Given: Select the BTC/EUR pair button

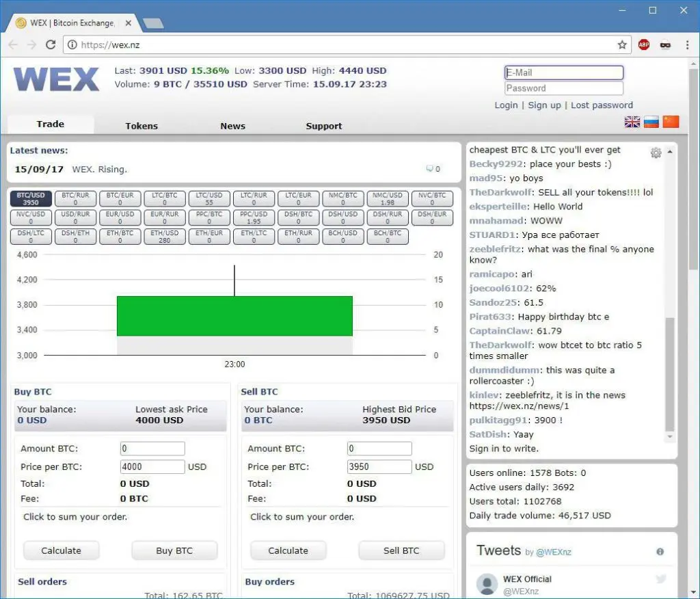Looking at the screenshot, I should (x=120, y=199).
